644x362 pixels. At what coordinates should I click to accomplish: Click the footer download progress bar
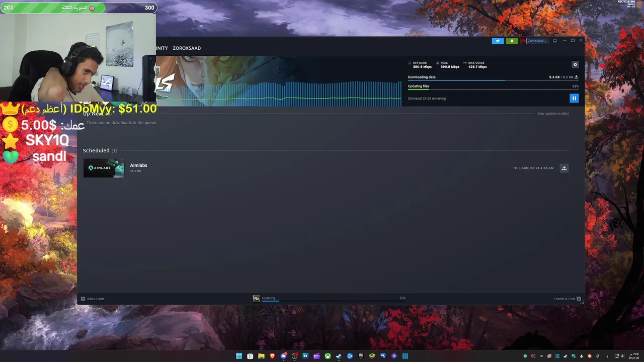[333, 301]
